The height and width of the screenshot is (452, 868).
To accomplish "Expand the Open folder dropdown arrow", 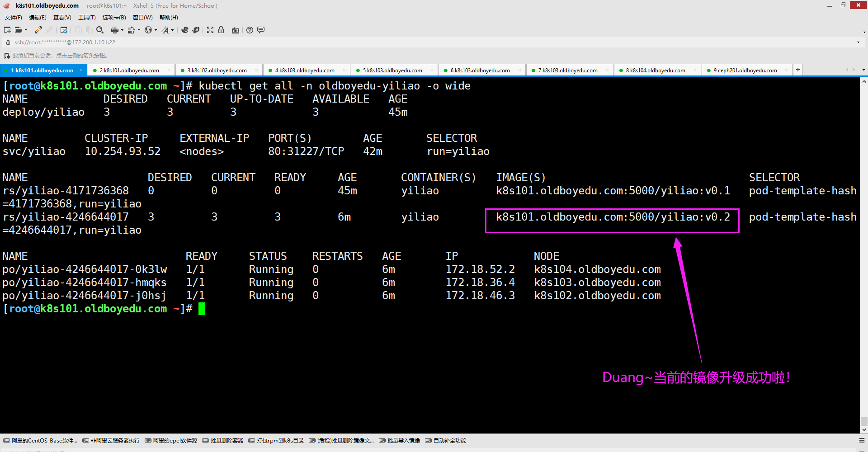I will click(x=26, y=30).
